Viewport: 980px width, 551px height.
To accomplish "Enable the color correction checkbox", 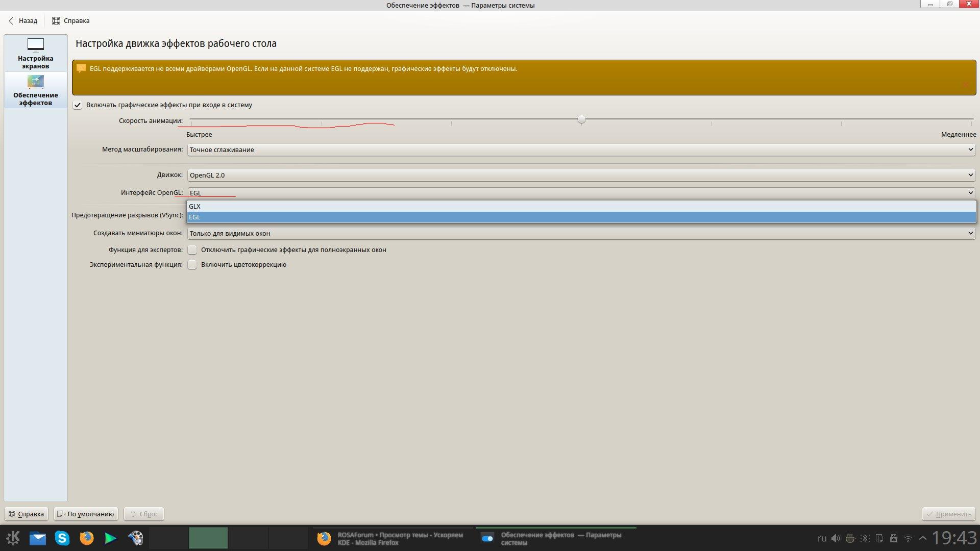I will click(x=192, y=265).
